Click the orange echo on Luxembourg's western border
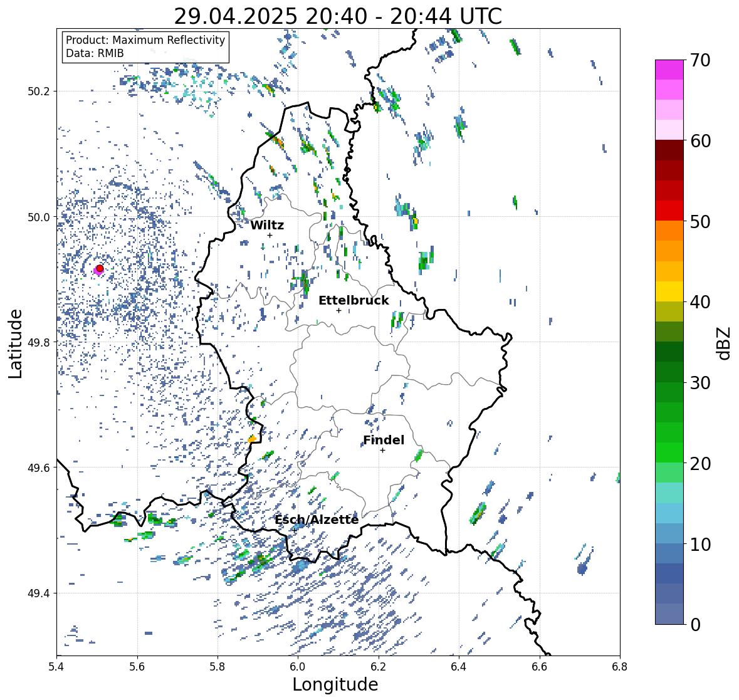739x700 pixels. [x=252, y=439]
